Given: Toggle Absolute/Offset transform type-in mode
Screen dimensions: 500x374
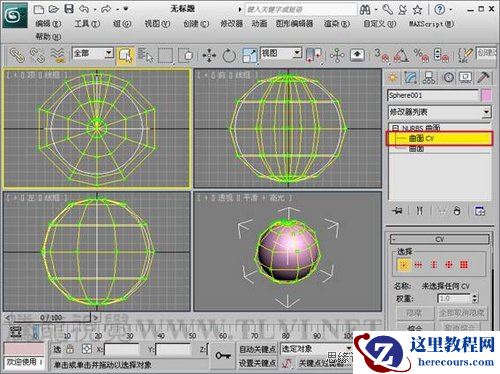Looking at the screenshot, I should coord(87,349).
